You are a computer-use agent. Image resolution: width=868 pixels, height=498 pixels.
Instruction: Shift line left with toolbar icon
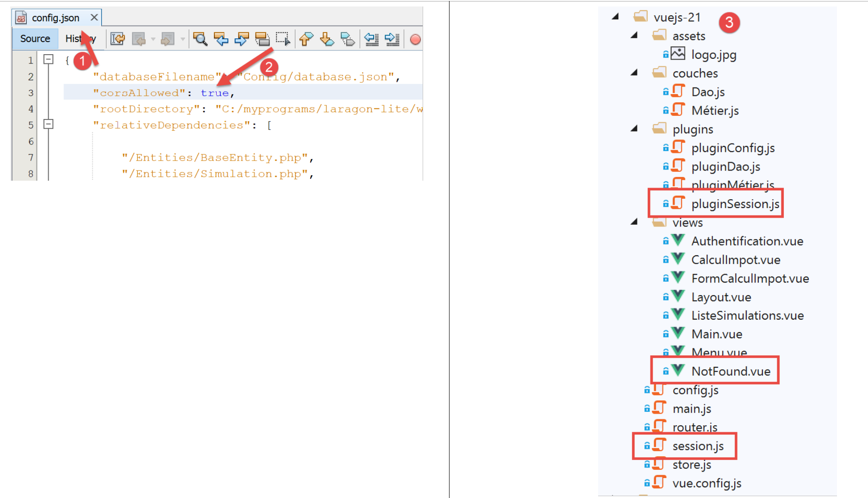(371, 39)
